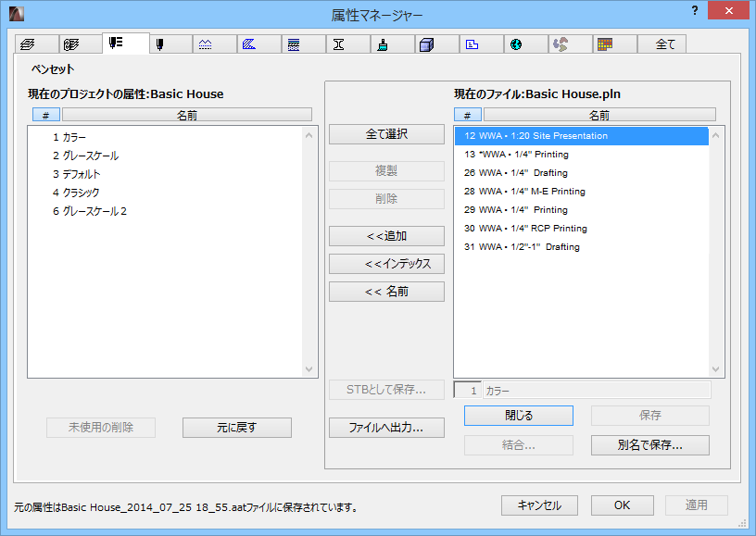This screenshot has height=536, width=756.
Task: Click the 全て選択 button
Action: [386, 134]
